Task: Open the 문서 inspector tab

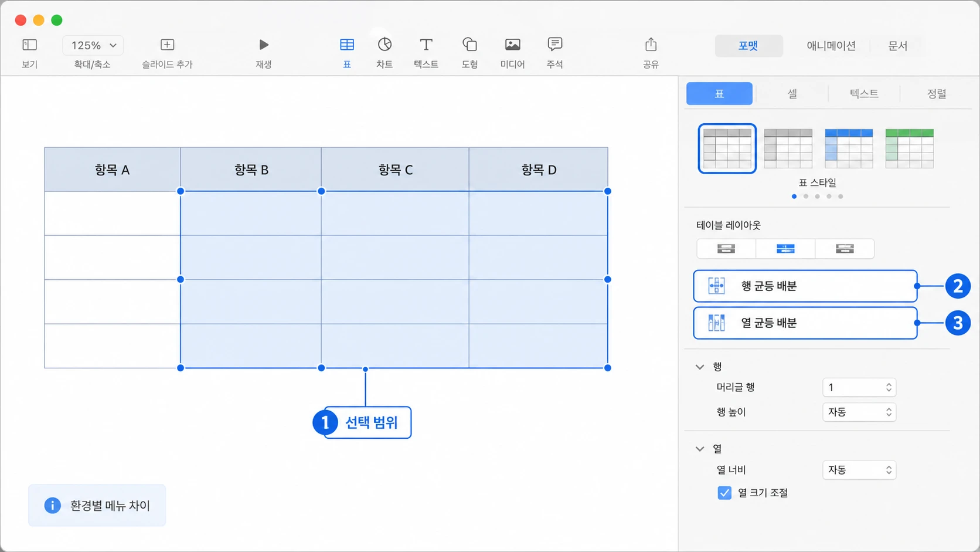Action: pyautogui.click(x=897, y=46)
